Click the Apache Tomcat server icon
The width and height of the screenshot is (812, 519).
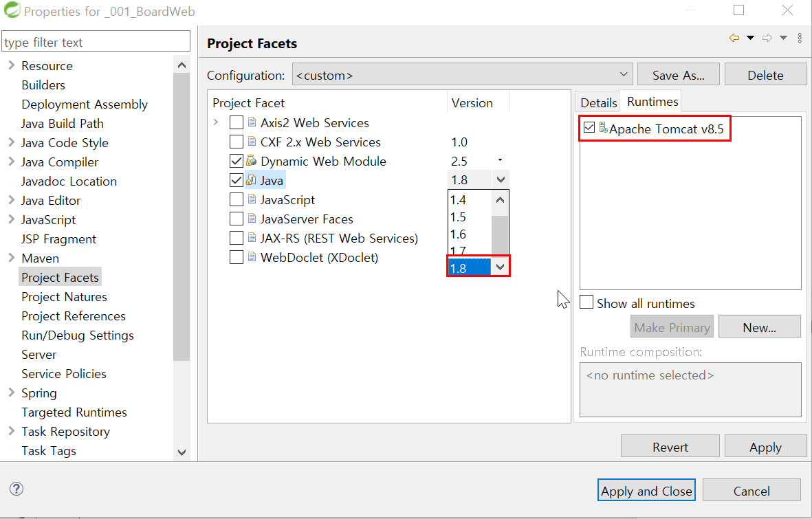coord(603,127)
